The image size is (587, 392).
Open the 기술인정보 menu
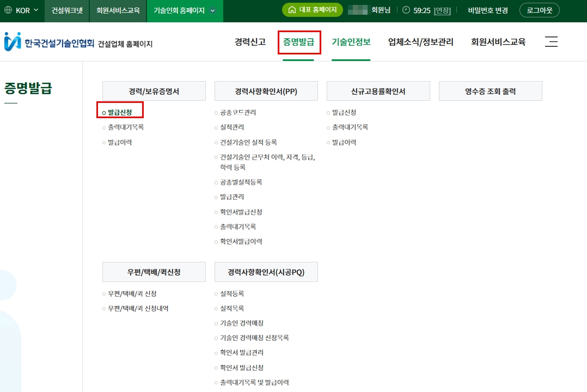pyautogui.click(x=351, y=41)
